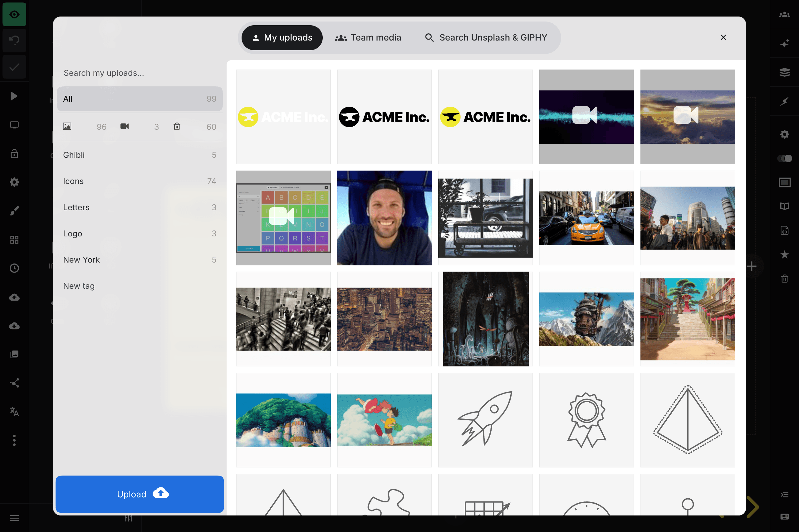The height and width of the screenshot is (532, 799).
Task: Select the paintbrush icon in left sidebar
Action: pos(14,211)
